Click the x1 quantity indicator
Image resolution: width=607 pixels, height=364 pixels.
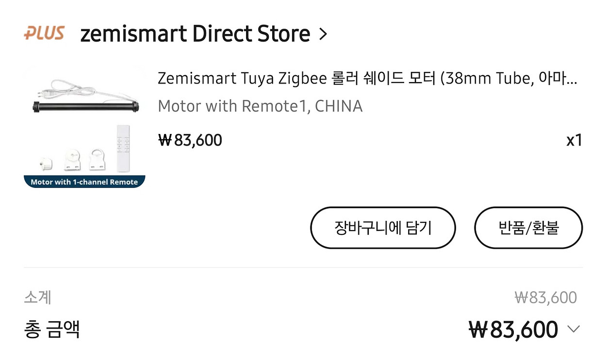tap(574, 141)
